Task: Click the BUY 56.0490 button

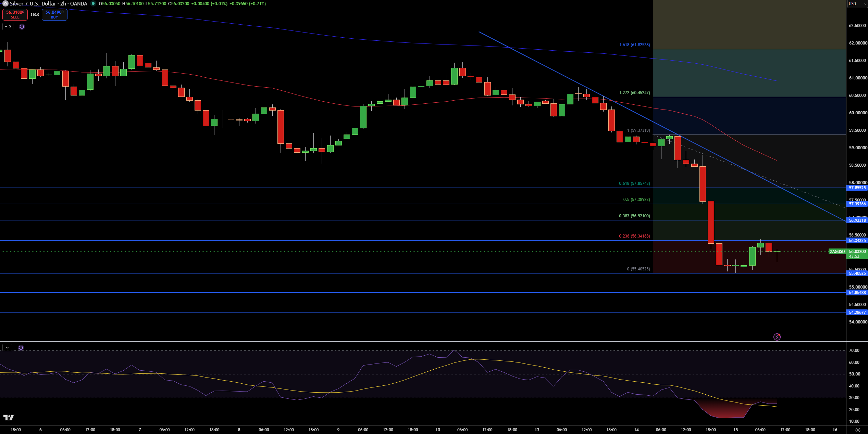Action: (54, 14)
